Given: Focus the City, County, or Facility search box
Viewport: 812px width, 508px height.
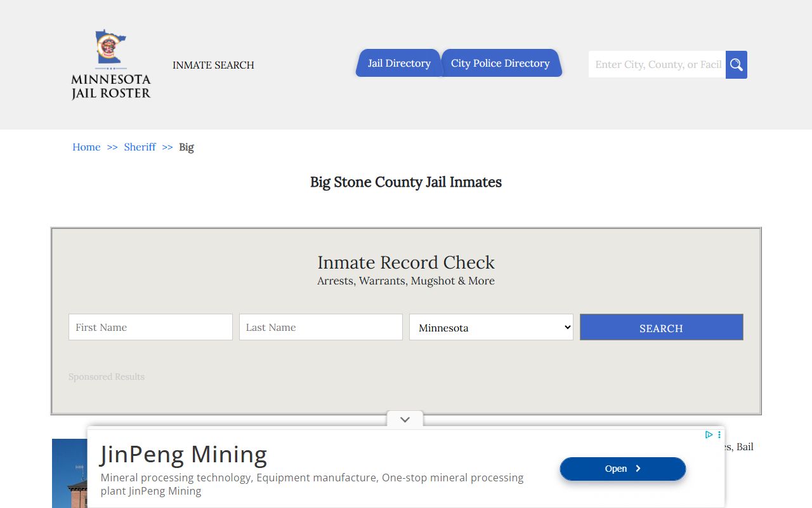Looking at the screenshot, I should coord(657,65).
